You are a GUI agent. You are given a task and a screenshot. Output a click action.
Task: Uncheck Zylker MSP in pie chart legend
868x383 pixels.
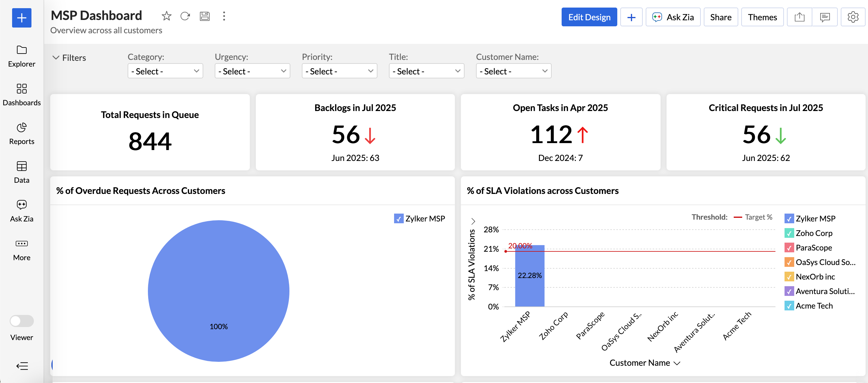click(398, 218)
